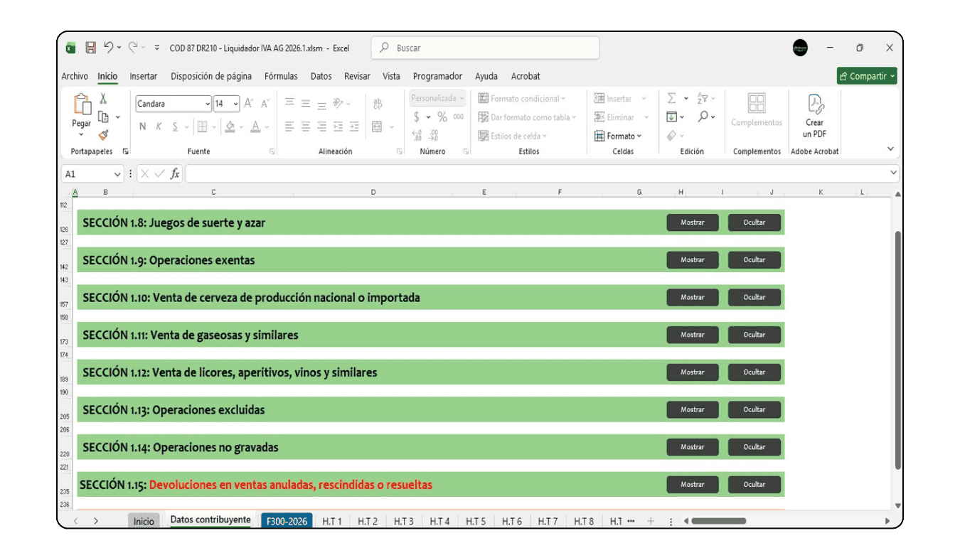Open the Fórmulas ribbon tab
The width and height of the screenshot is (960, 560).
coord(280,76)
